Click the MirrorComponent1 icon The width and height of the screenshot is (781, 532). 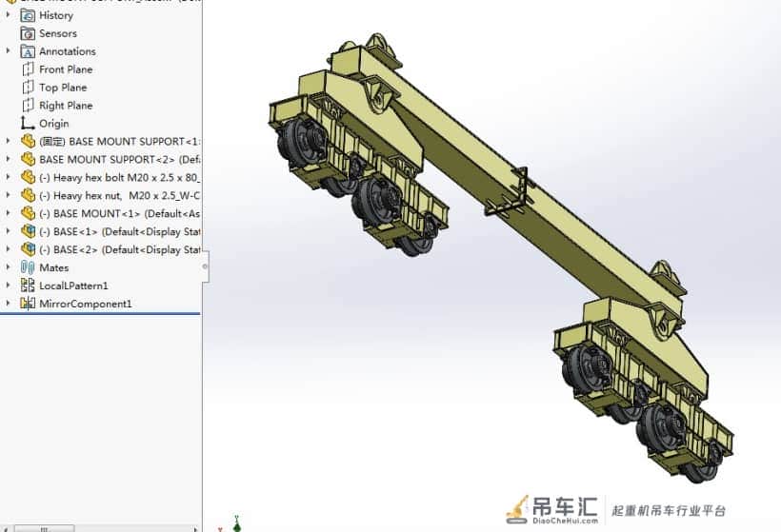(28, 304)
